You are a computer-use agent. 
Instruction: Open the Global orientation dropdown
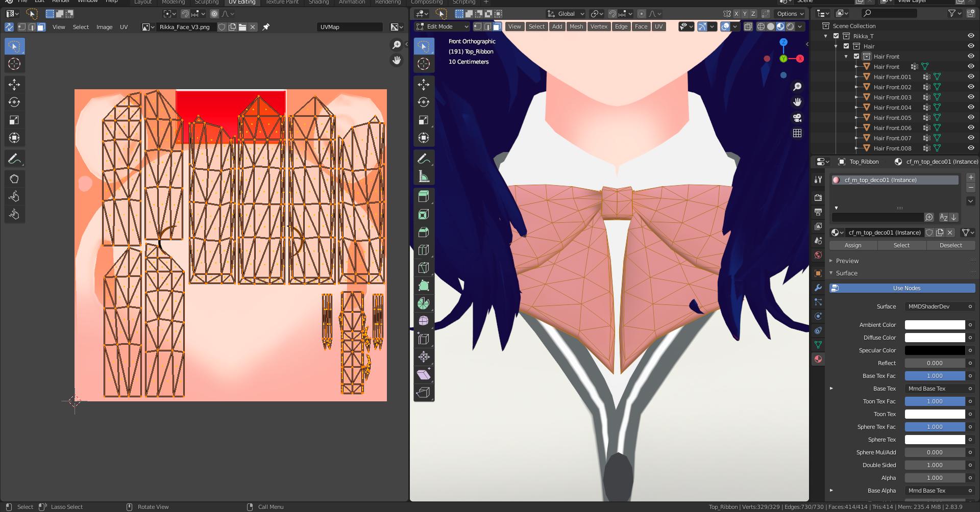coord(566,14)
